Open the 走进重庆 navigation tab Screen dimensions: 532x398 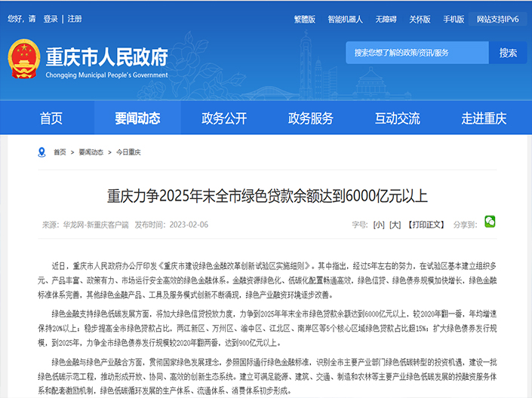[484, 118]
